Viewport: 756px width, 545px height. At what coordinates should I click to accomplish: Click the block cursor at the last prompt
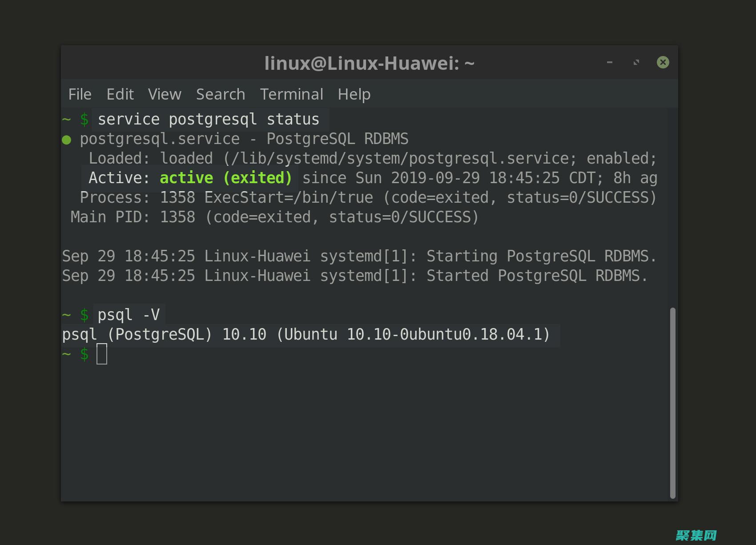[102, 354]
